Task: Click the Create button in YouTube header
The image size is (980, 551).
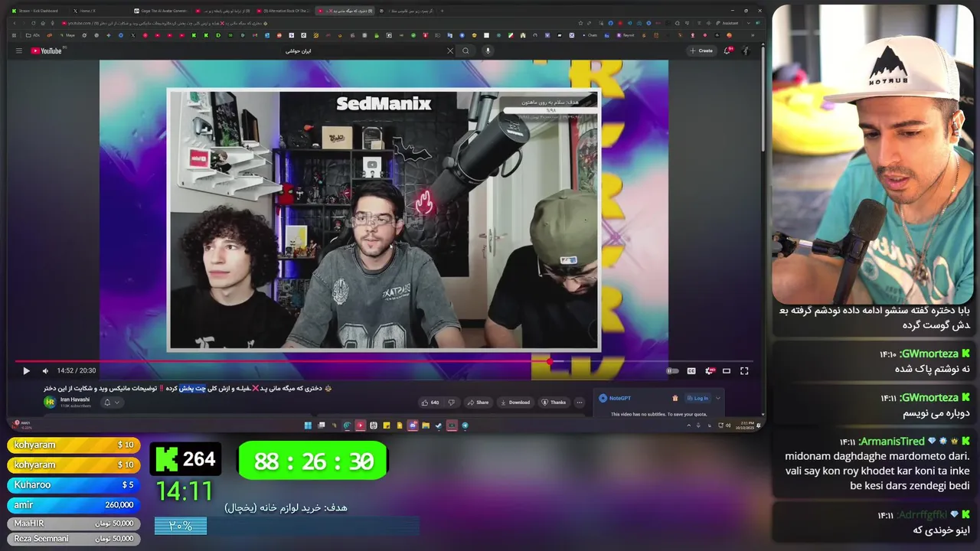Action: [701, 51]
